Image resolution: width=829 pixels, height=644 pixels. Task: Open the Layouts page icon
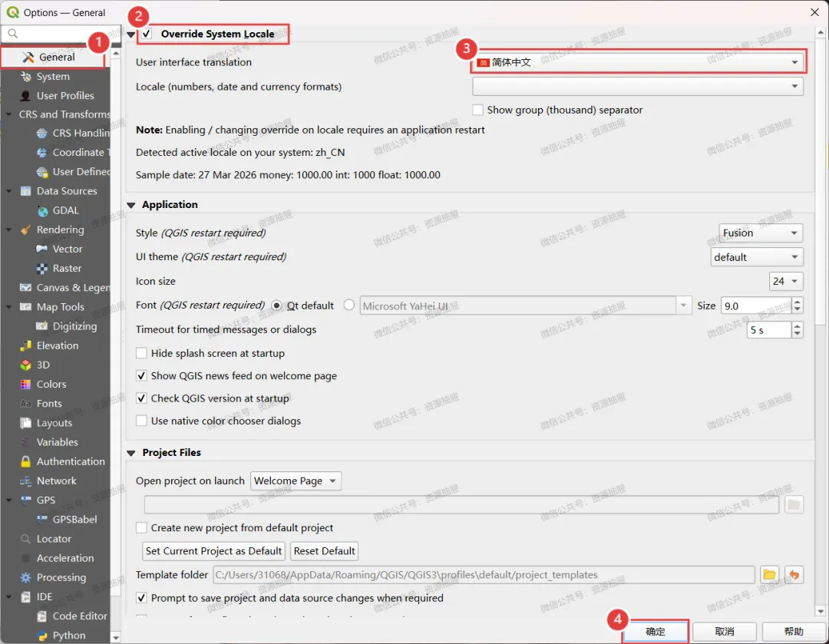25,423
